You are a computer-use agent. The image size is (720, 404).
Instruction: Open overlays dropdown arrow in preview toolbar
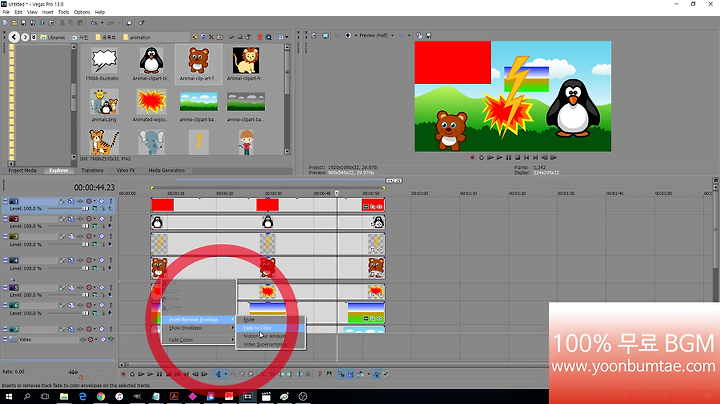pos(409,35)
